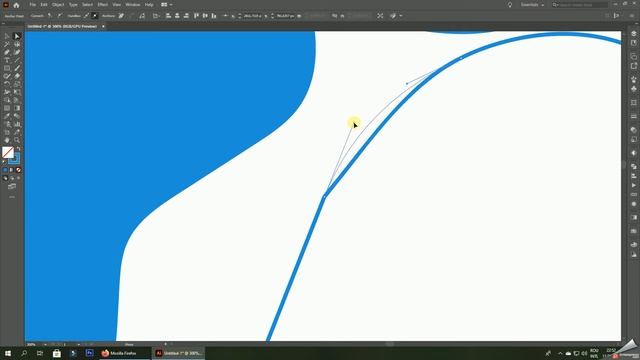Select the Eyedropper tool
Screen dimensions: 640x360
click(x=7, y=116)
